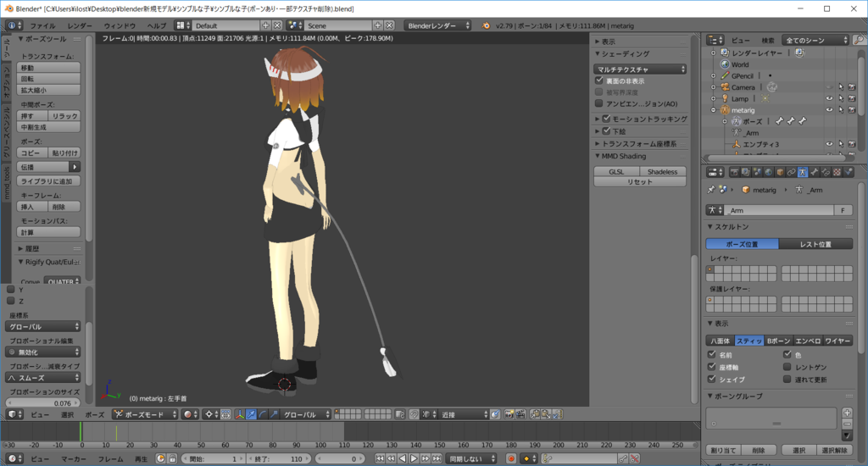Open the Object Constraints properties tab

pyautogui.click(x=791, y=173)
